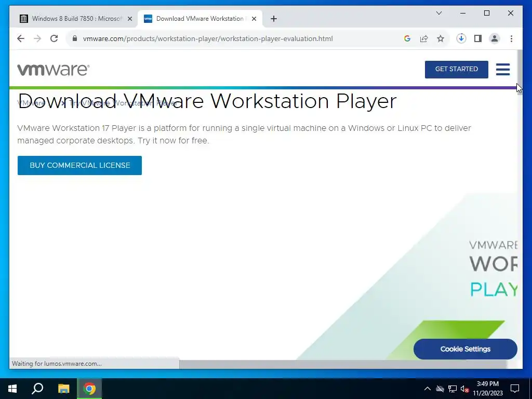Viewport: 532px width, 399px height.
Task: Click the share page icon
Action: (424, 38)
